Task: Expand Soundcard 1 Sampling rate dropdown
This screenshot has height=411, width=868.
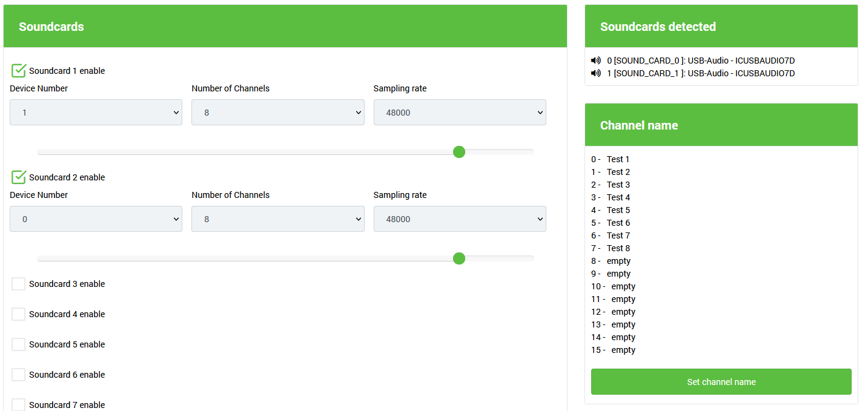Action: click(x=459, y=113)
